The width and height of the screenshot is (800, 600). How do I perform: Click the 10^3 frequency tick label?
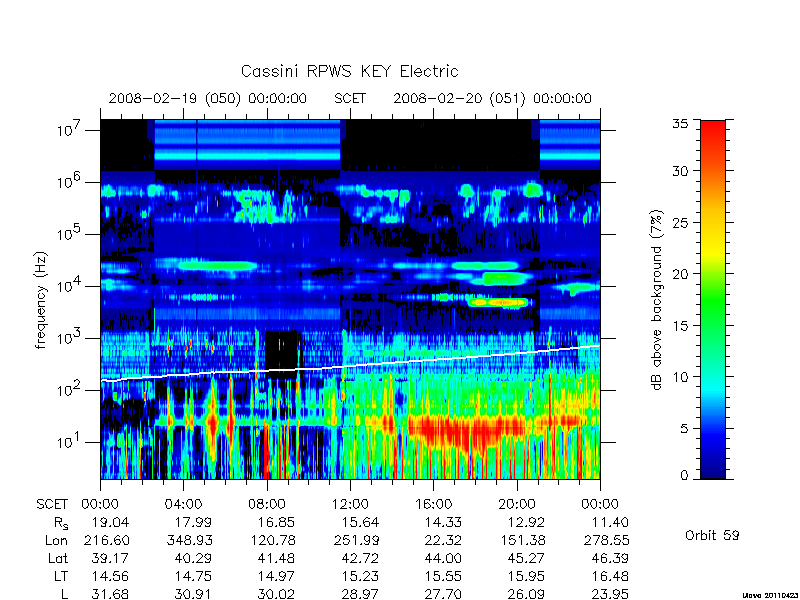67,337
